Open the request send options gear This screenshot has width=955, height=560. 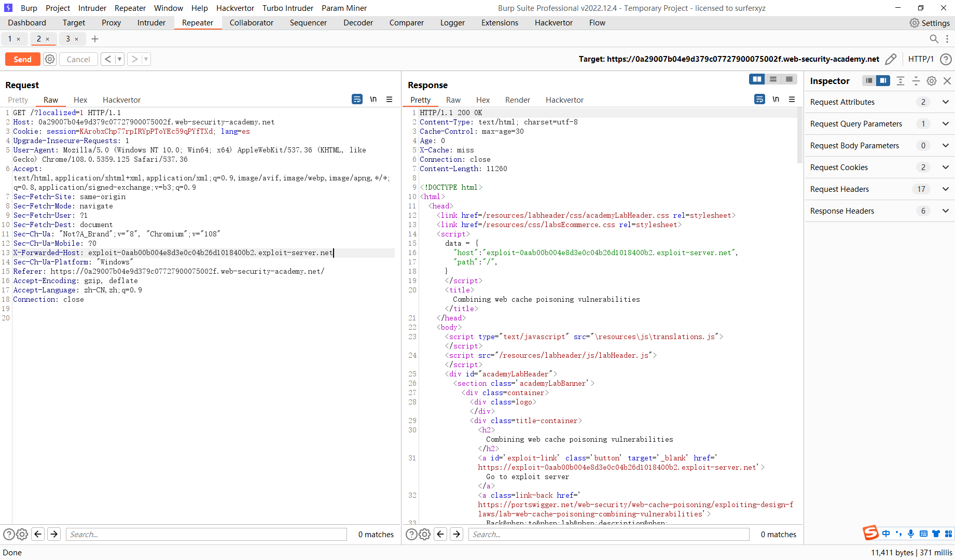tap(50, 59)
